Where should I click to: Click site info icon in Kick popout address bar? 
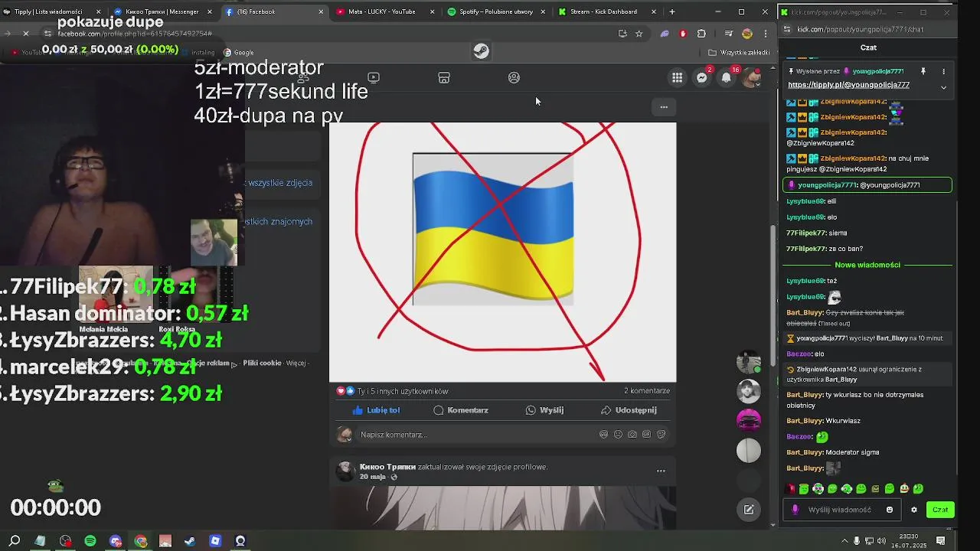click(787, 29)
